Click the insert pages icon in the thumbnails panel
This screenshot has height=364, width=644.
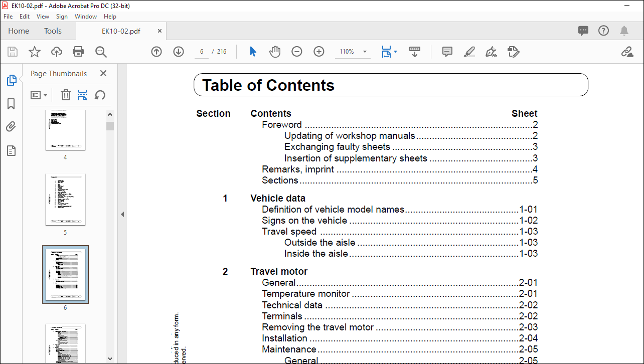point(83,95)
